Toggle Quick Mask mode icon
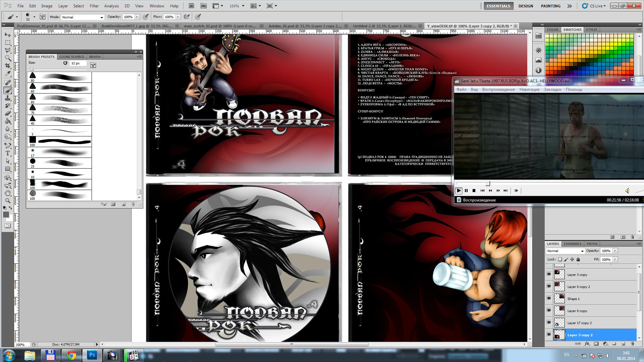 click(x=7, y=226)
